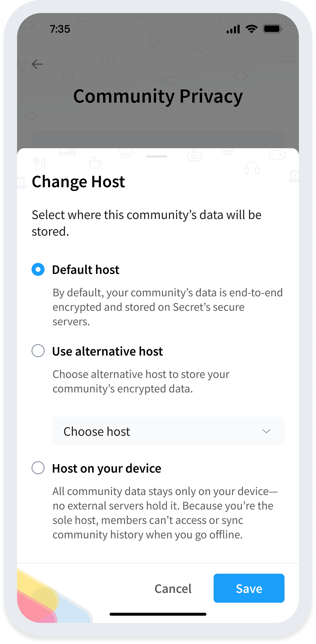Click the battery indicator icon

(x=272, y=29)
